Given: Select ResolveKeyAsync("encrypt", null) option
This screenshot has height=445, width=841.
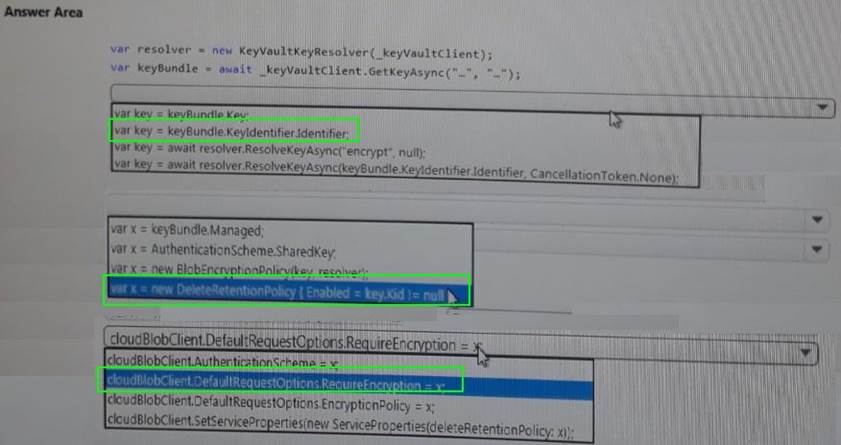Looking at the screenshot, I should tap(270, 151).
